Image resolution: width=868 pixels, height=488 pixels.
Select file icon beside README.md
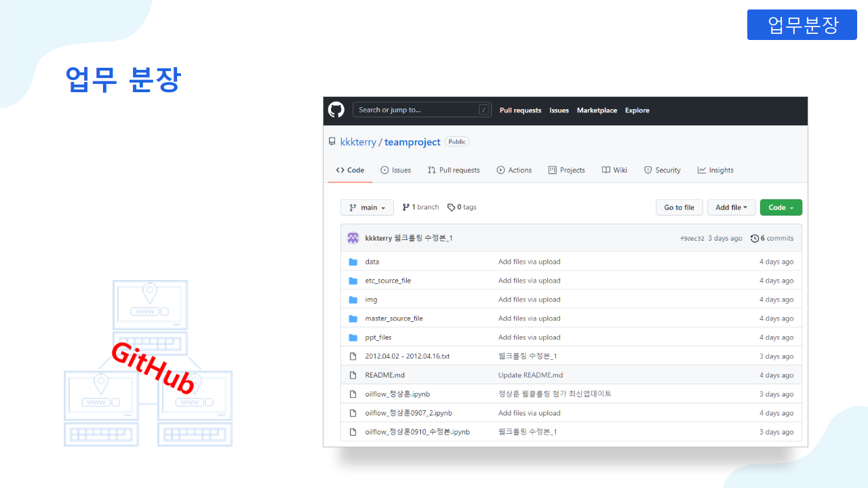pyautogui.click(x=353, y=375)
